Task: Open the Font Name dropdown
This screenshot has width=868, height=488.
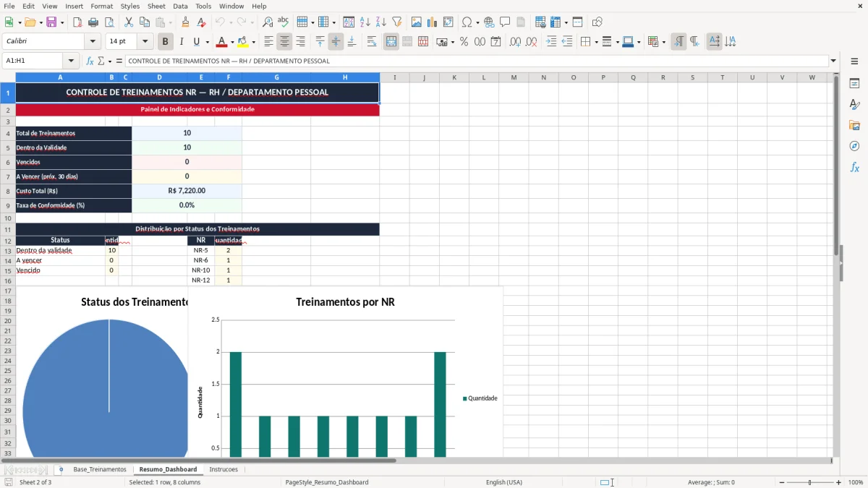Action: pos(93,42)
